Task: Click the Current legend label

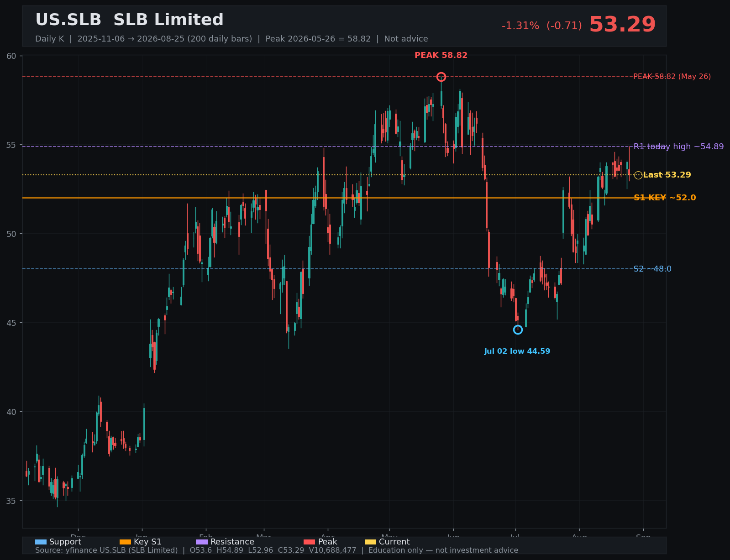Action: click(394, 542)
